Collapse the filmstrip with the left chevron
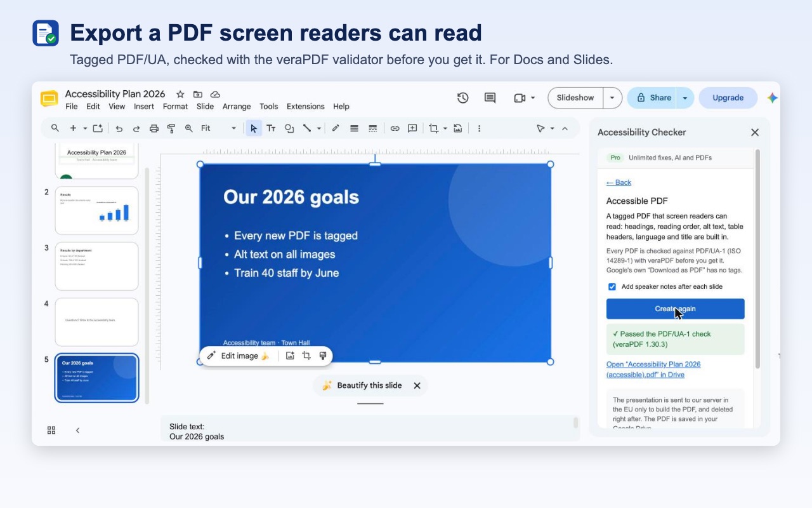 tap(77, 430)
